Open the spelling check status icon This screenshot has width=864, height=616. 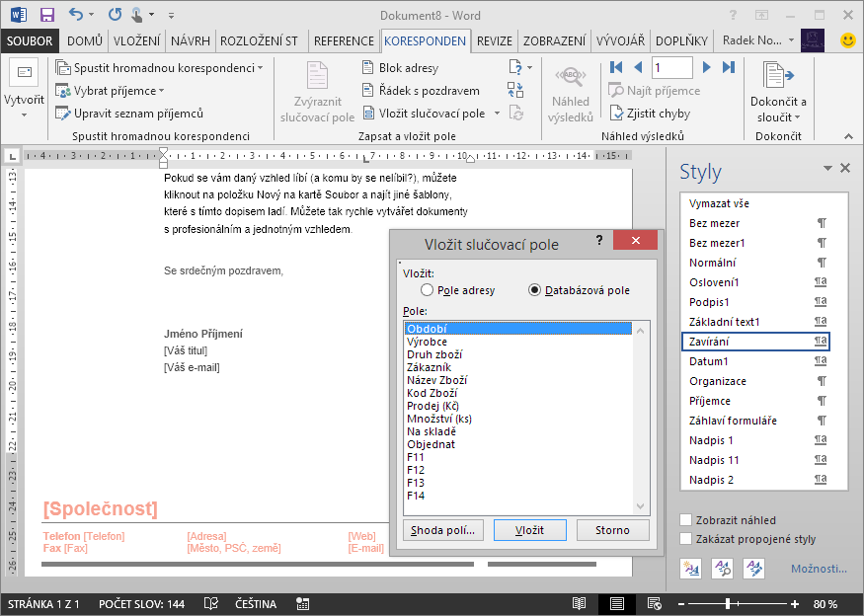click(211, 604)
